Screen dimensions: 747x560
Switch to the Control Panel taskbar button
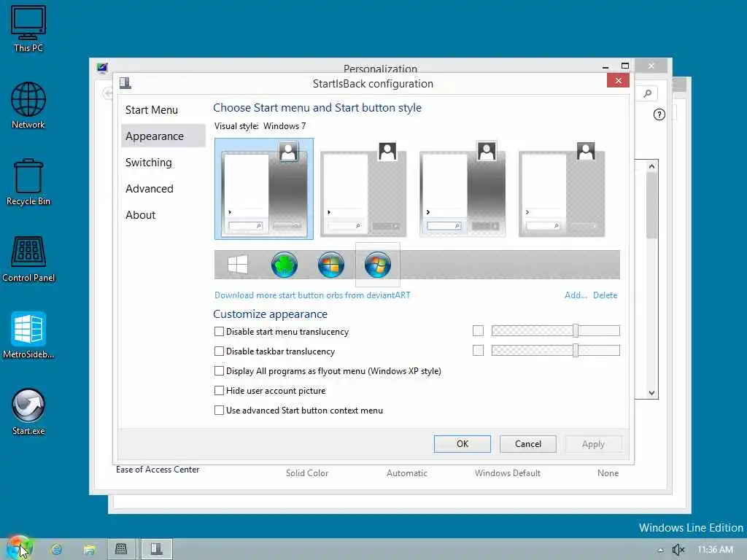[122, 549]
